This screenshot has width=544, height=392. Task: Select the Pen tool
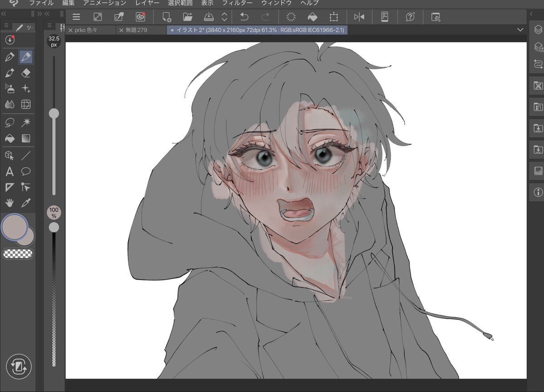point(10,57)
